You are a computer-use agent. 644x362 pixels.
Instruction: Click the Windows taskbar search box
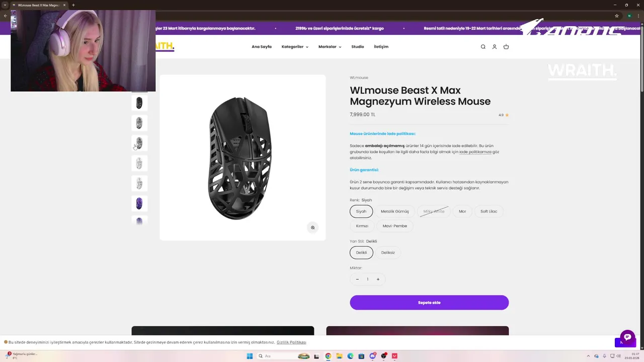(x=284, y=356)
